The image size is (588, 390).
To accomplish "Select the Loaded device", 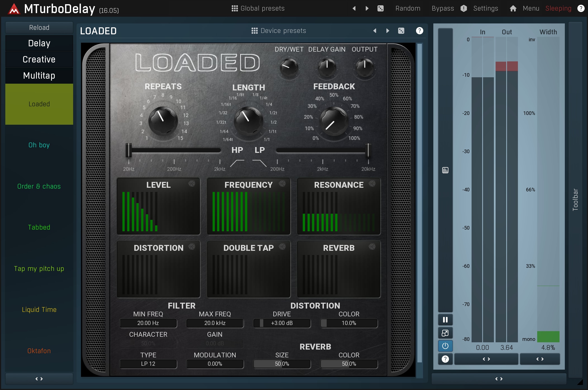I will pos(39,104).
